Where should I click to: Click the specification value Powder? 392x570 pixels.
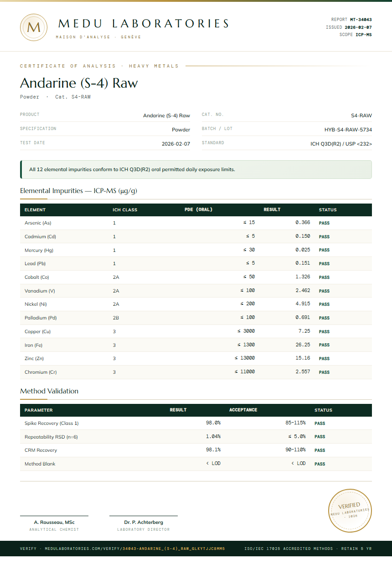tap(181, 130)
